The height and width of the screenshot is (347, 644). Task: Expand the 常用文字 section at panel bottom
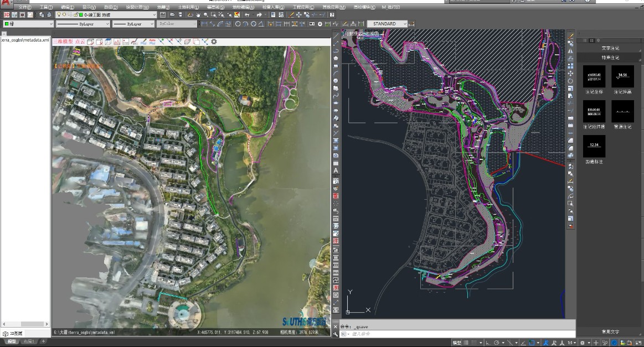pyautogui.click(x=610, y=332)
